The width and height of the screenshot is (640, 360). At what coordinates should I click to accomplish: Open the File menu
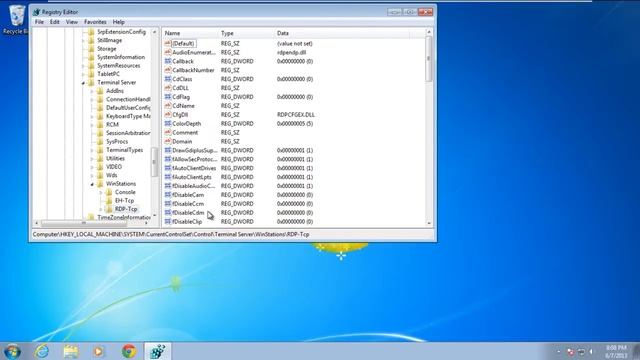[39, 22]
